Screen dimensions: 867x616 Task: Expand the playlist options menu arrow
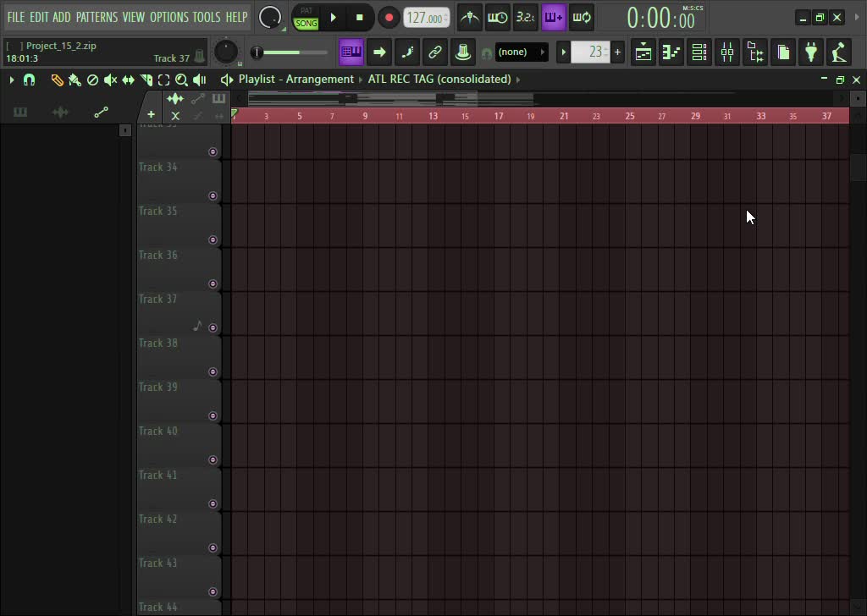(x=12, y=80)
